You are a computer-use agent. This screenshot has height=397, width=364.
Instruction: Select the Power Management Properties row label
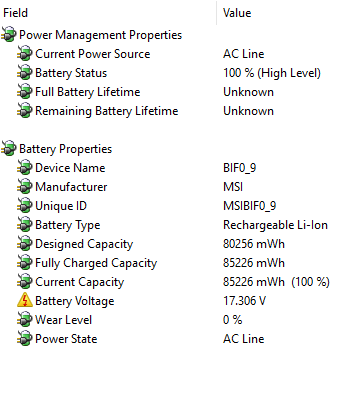coord(100,35)
